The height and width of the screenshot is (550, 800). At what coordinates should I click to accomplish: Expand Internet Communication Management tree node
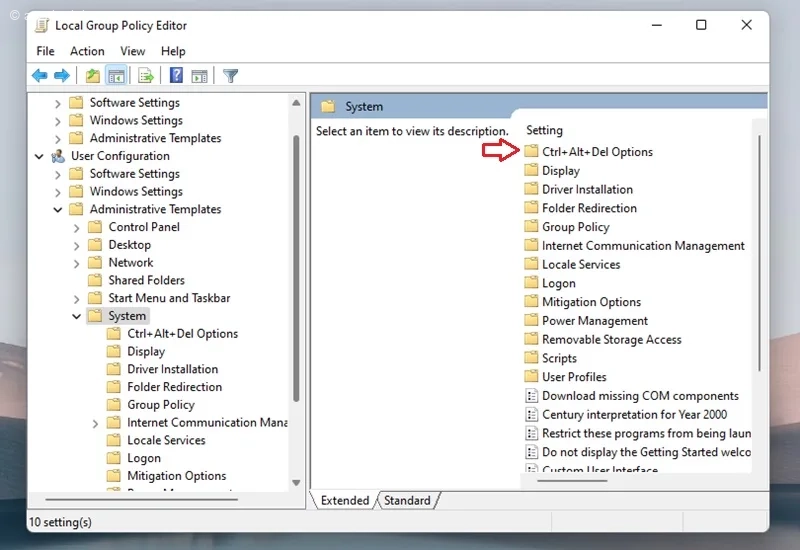[96, 423]
